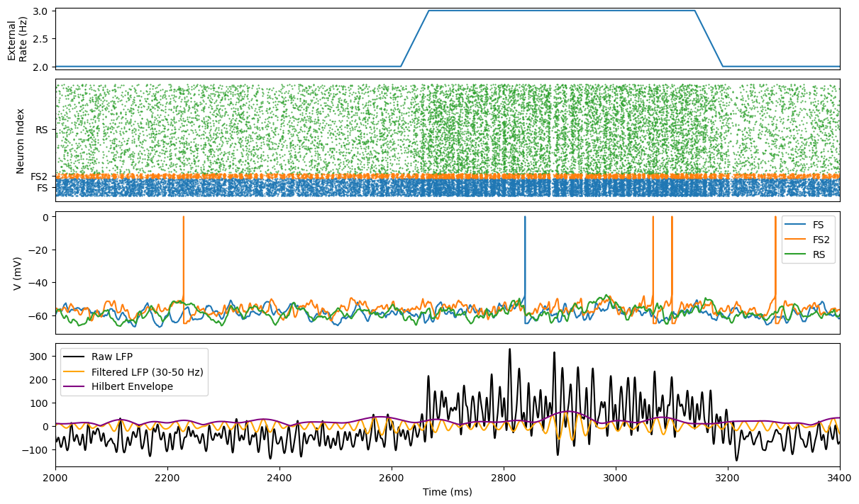
Task: Click the 'Time (ms)' x-axis label
Action: point(447,492)
